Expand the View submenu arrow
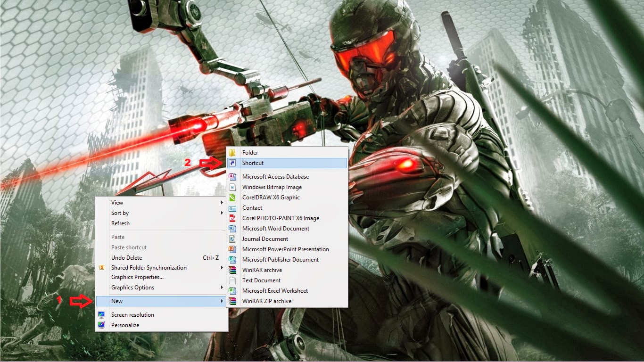 point(222,203)
